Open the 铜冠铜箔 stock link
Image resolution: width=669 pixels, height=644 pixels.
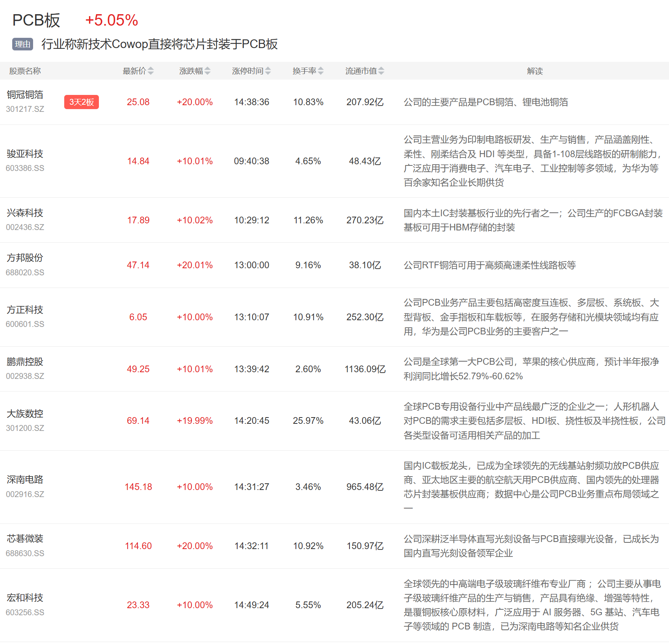point(25,95)
